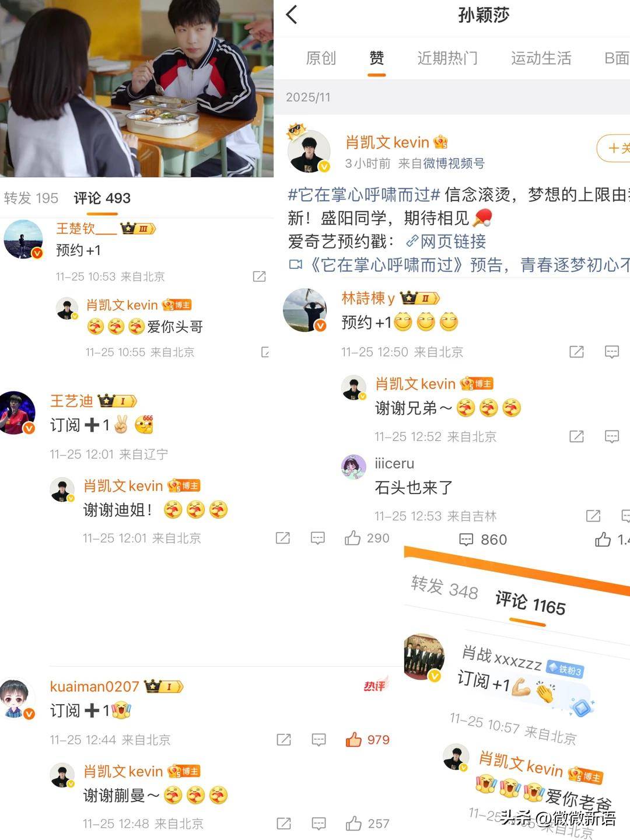
Task: Tap 林詩棟y's username
Action: (x=368, y=298)
